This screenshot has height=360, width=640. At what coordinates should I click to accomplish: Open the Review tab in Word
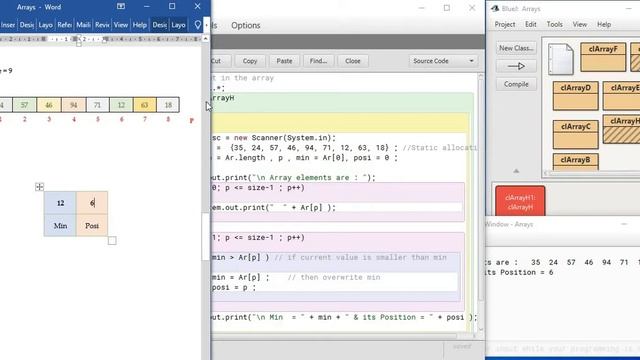(x=102, y=25)
